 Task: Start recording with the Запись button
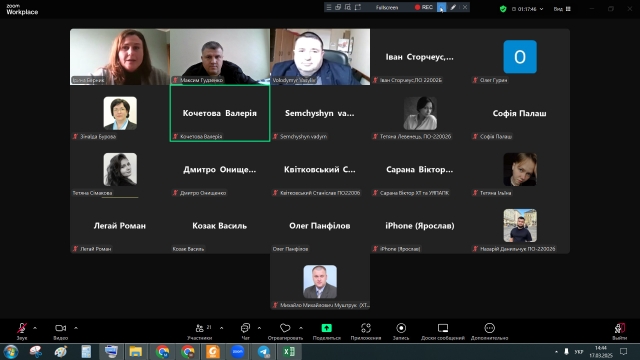[x=401, y=331]
